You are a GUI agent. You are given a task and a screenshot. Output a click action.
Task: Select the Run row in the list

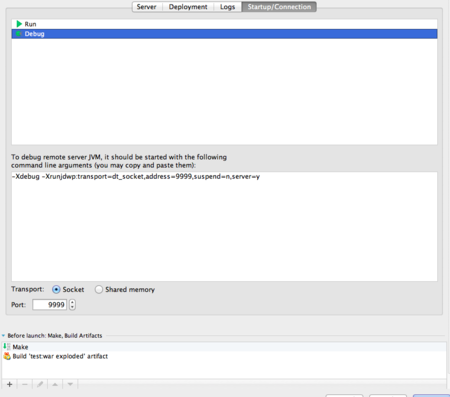pyautogui.click(x=224, y=24)
